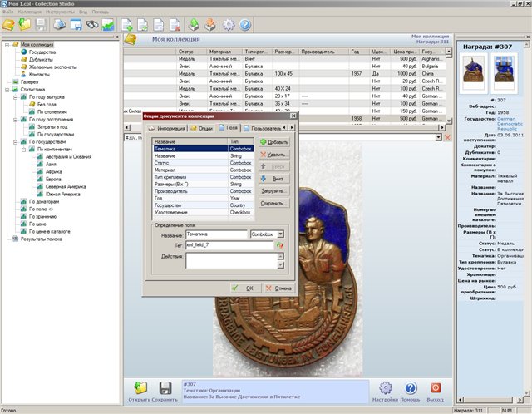Click the table vertical scrollbar down arrow
The height and width of the screenshot is (414, 532).
(449, 121)
